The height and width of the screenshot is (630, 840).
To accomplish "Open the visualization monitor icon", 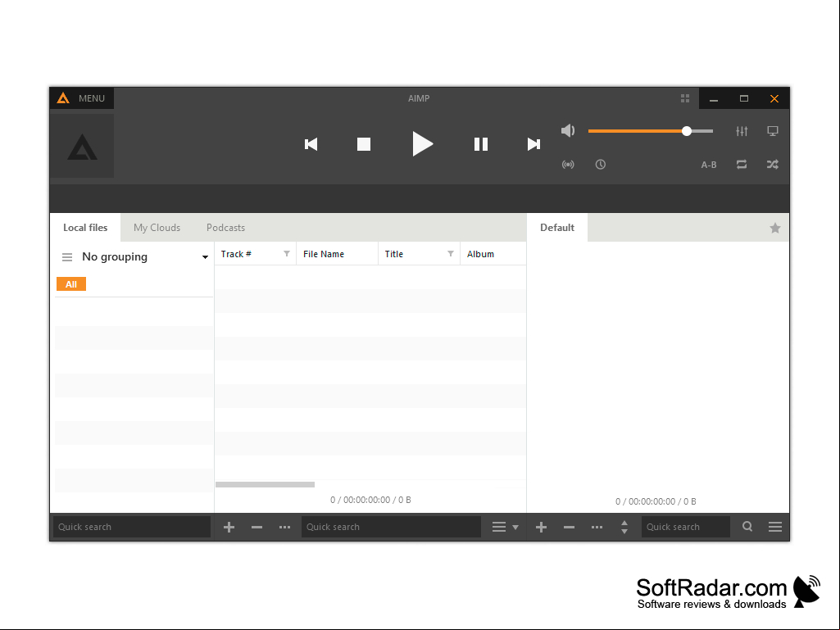I will (773, 131).
